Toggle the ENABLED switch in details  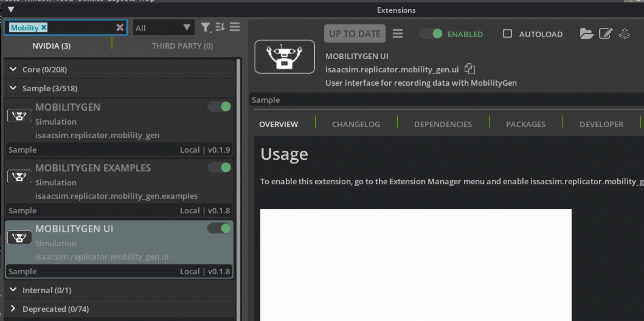431,34
